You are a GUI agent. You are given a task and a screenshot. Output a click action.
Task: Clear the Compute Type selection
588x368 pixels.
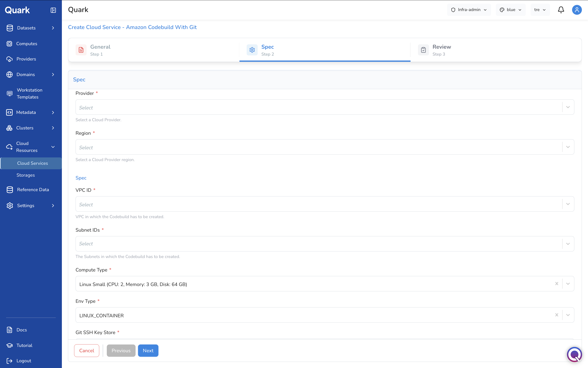557,284
